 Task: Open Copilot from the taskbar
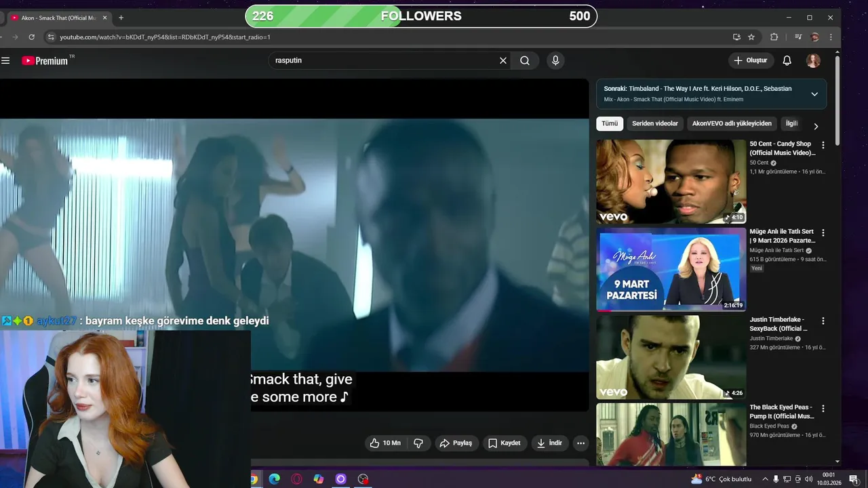coord(319,479)
